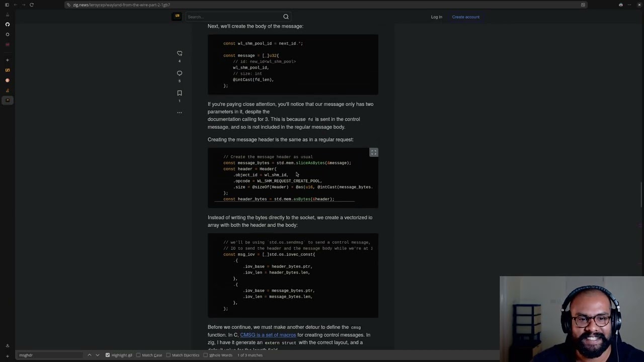Click the webcam video overlay
The height and width of the screenshot is (362, 644).
572,319
